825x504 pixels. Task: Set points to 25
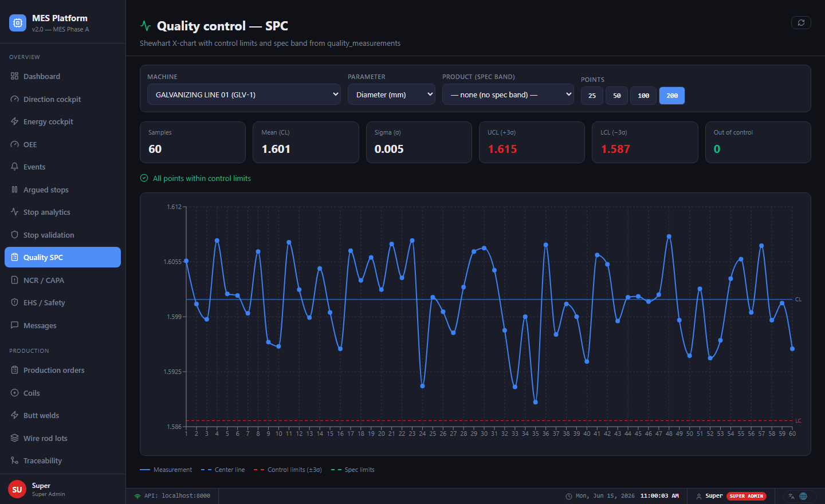click(x=592, y=96)
